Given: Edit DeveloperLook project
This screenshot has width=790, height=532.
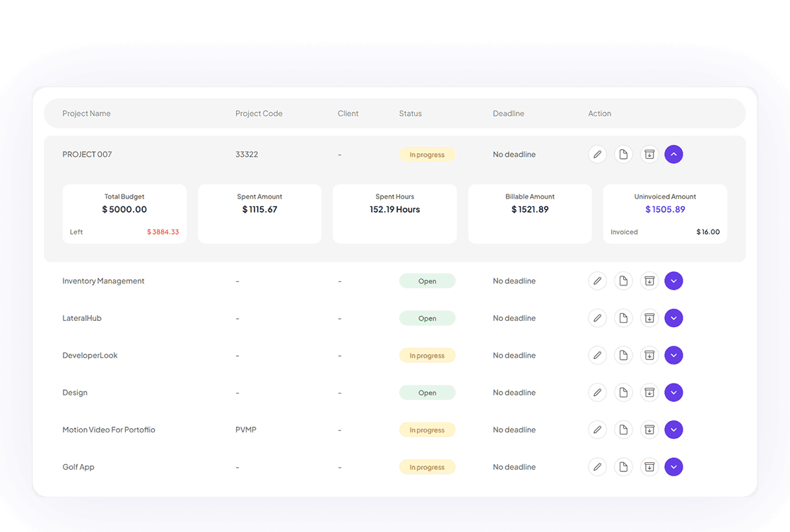Looking at the screenshot, I should pos(597,355).
